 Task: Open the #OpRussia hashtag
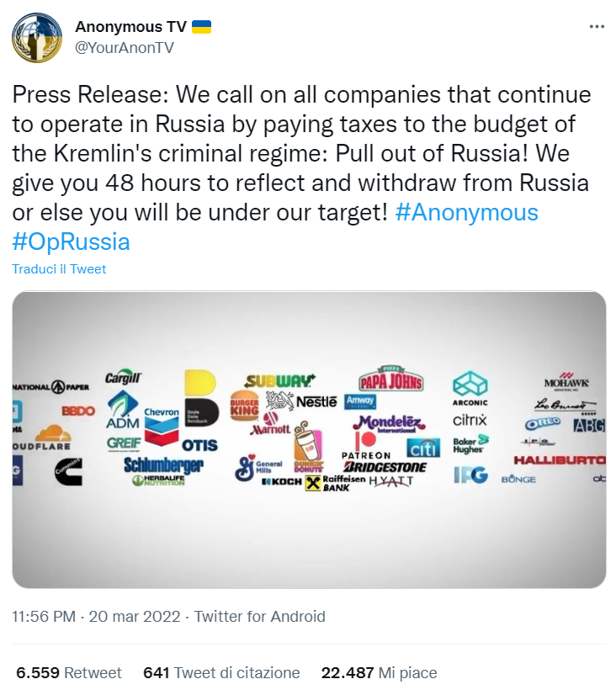click(x=72, y=242)
